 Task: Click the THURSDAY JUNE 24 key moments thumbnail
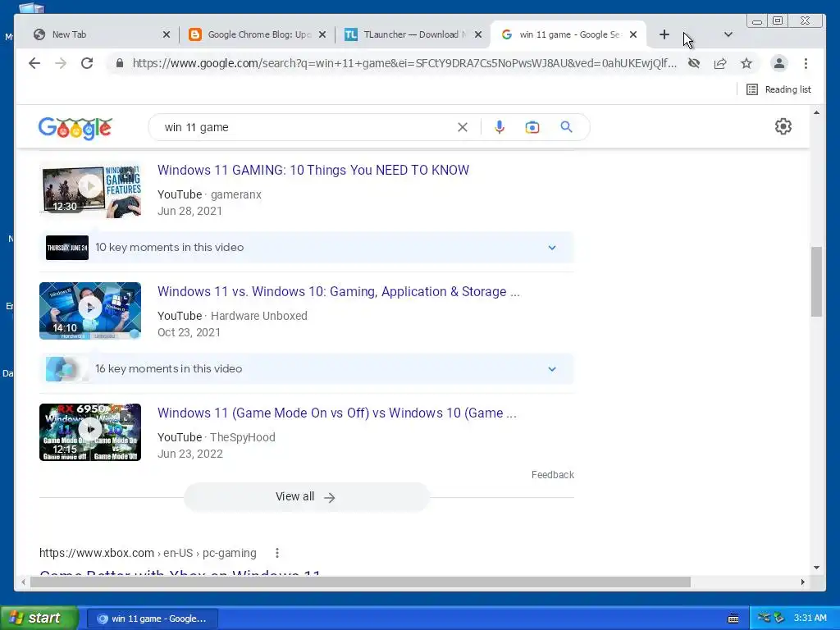tap(67, 248)
